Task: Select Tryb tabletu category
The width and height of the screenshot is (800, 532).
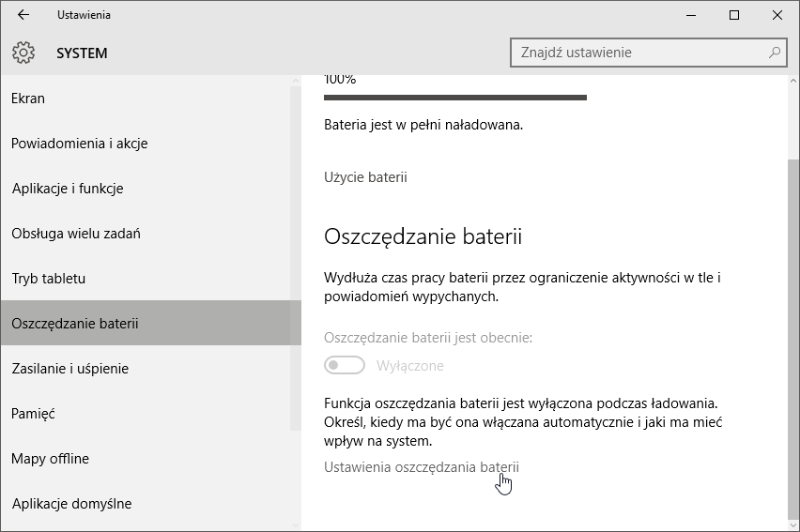Action: (x=49, y=279)
